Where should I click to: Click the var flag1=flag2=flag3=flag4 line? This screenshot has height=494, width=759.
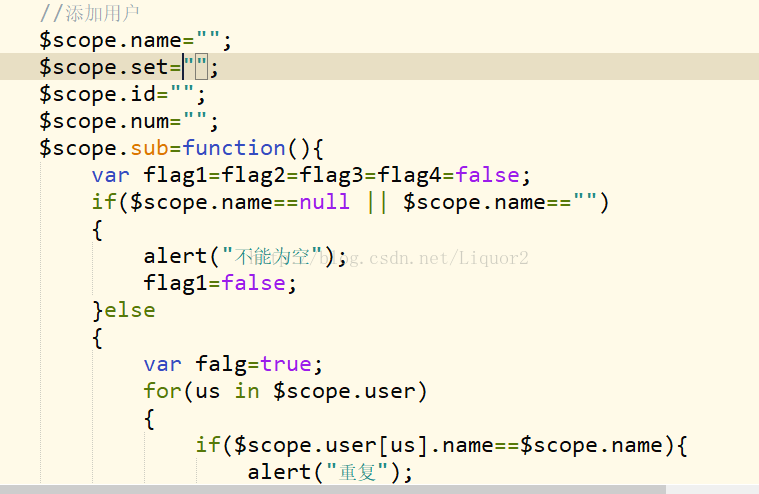coord(311,175)
